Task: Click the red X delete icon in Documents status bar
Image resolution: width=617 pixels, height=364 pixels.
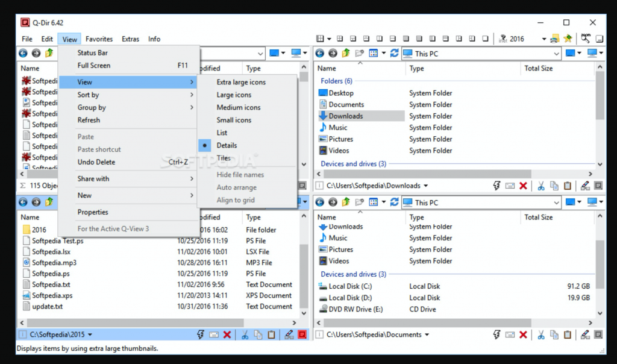Action: [x=523, y=334]
